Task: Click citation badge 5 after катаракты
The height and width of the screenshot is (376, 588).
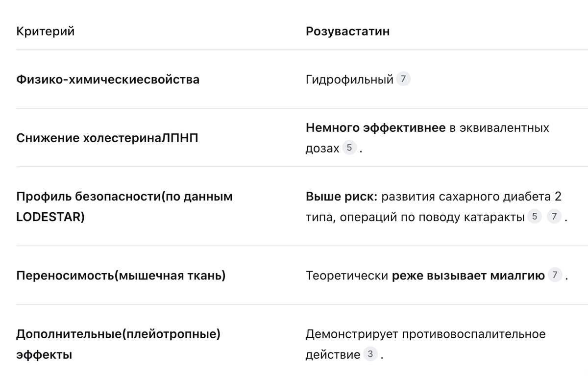Action: click(534, 217)
